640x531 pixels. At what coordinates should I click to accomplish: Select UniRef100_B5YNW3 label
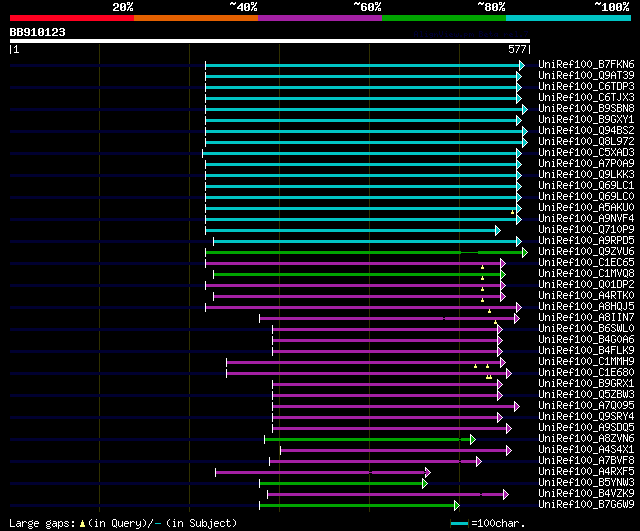coord(586,483)
